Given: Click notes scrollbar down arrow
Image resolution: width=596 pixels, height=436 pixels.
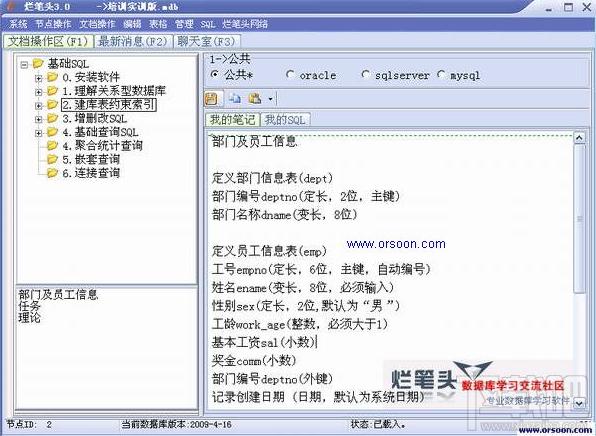Looking at the screenshot, I should 579,403.
